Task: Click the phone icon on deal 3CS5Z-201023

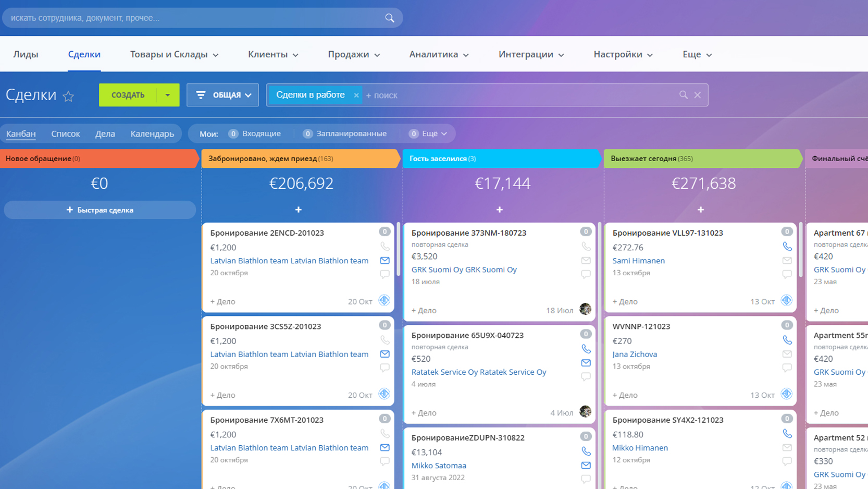Action: tap(385, 340)
